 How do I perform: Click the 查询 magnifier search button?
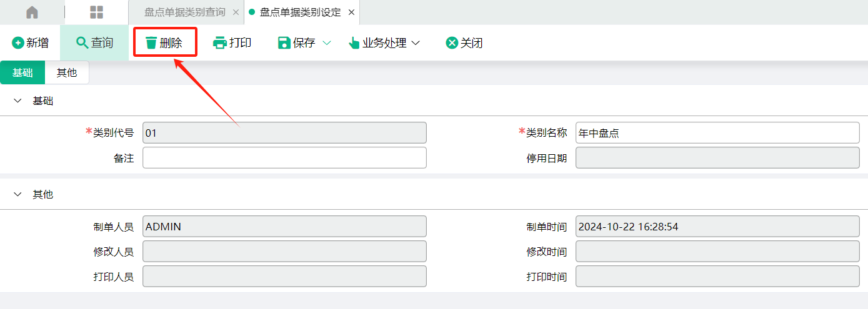click(94, 43)
